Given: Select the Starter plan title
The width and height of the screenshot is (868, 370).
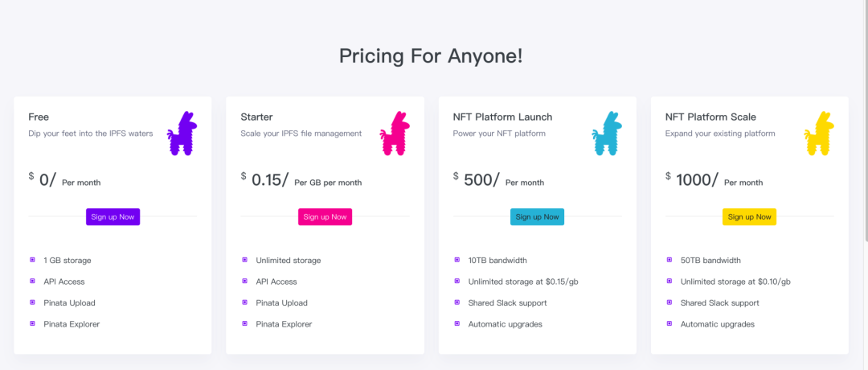Looking at the screenshot, I should tap(256, 117).
